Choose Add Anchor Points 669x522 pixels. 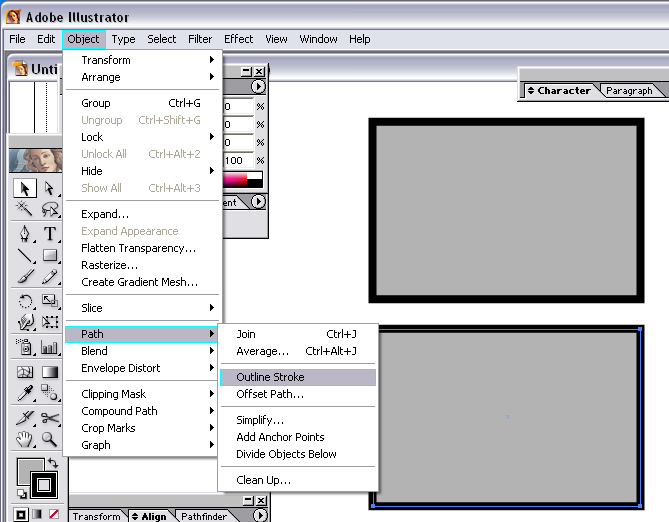[298, 437]
